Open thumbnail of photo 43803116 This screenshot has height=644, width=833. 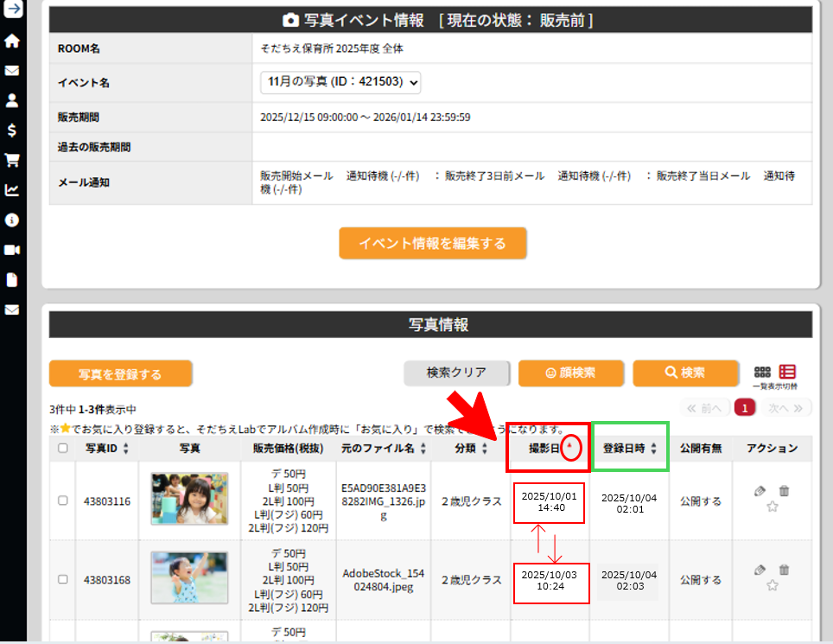point(189,499)
